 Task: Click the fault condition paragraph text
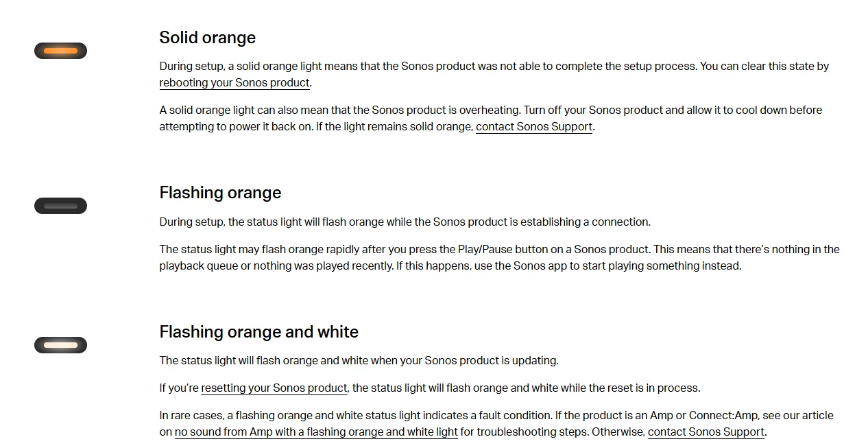[x=496, y=424]
